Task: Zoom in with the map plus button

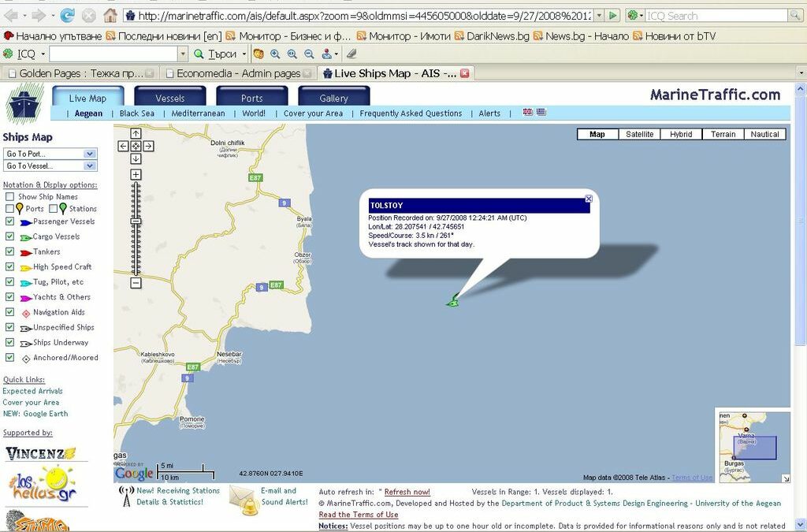Action: click(x=136, y=175)
